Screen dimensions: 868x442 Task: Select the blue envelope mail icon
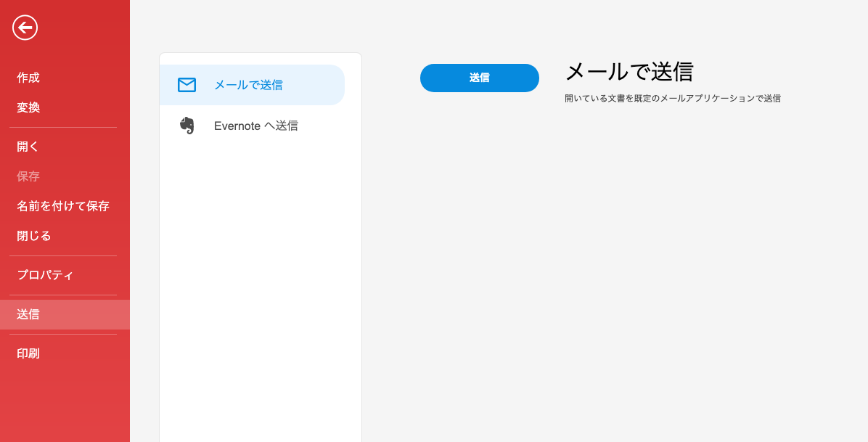point(187,84)
